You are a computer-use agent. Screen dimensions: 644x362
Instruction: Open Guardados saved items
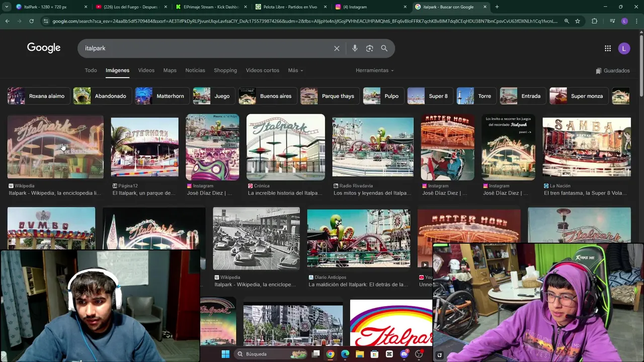click(x=612, y=71)
